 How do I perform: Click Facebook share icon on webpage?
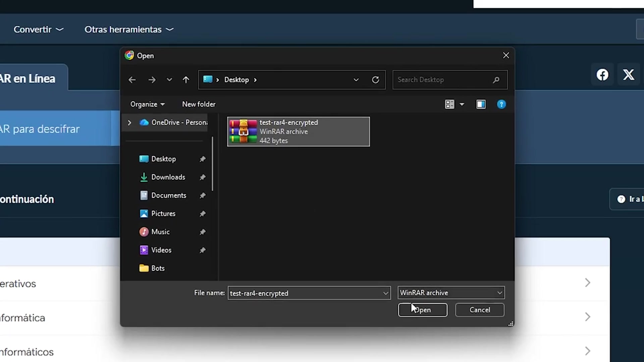coord(602,74)
